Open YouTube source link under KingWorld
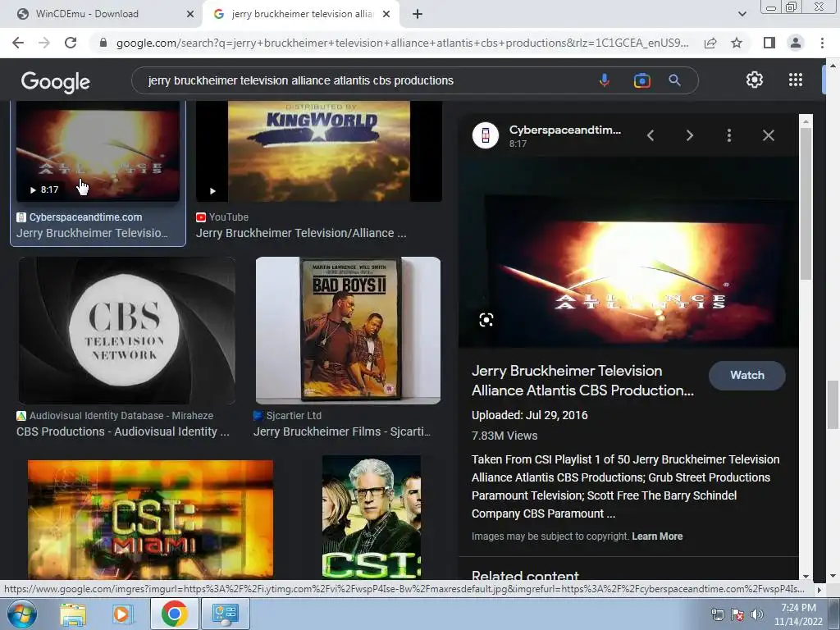 point(228,217)
